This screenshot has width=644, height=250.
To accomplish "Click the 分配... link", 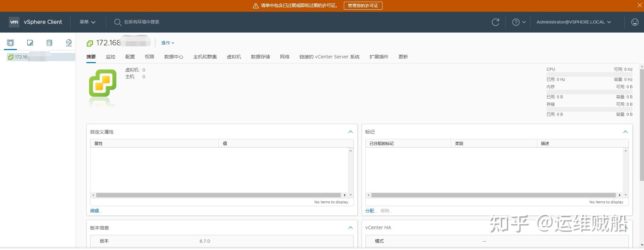I will [x=371, y=211].
